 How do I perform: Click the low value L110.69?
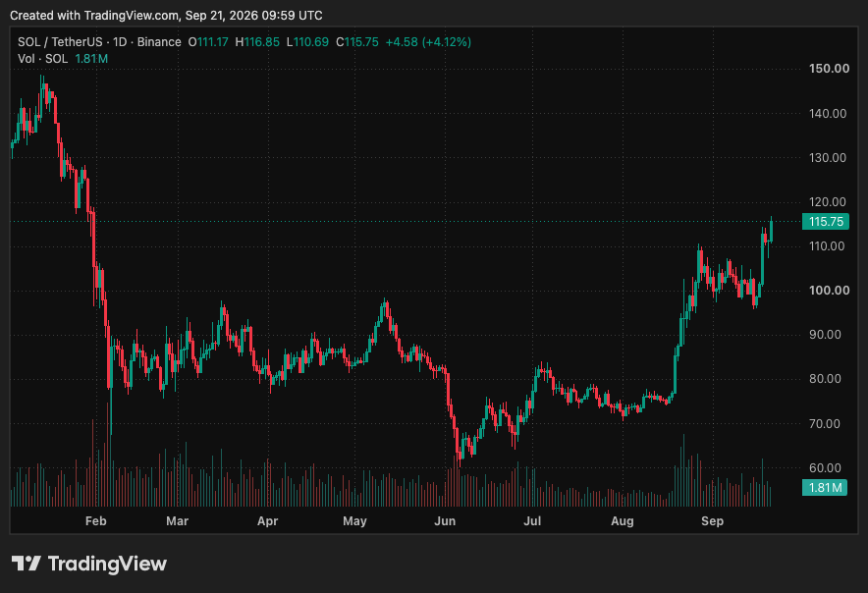click(307, 42)
